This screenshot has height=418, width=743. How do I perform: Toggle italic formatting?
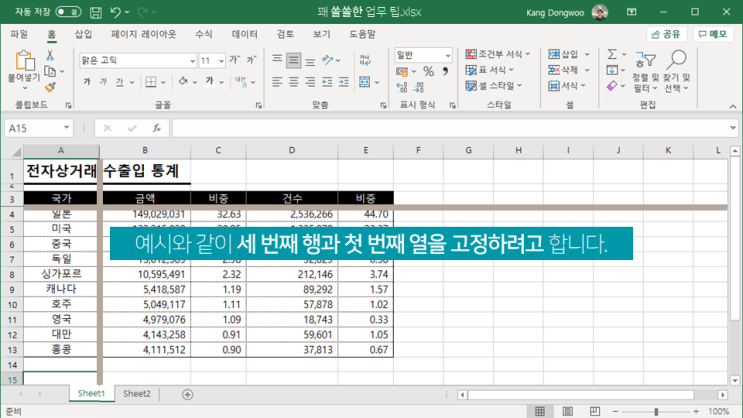point(103,82)
